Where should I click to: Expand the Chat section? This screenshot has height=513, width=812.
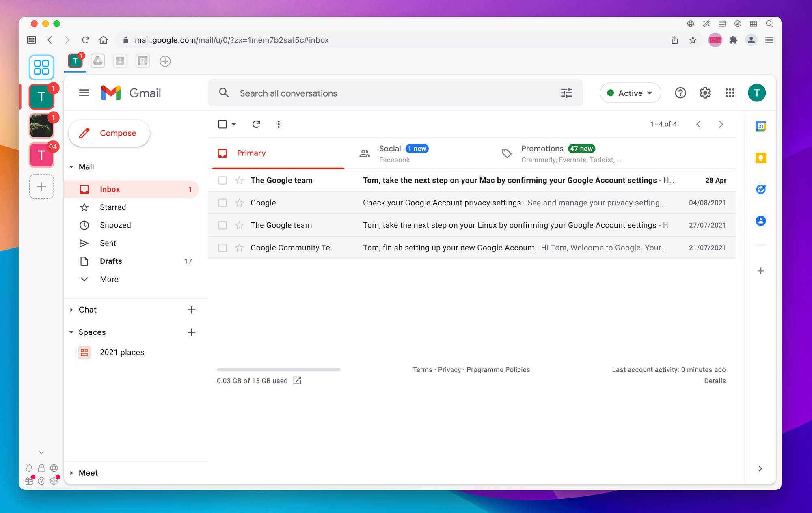click(71, 309)
